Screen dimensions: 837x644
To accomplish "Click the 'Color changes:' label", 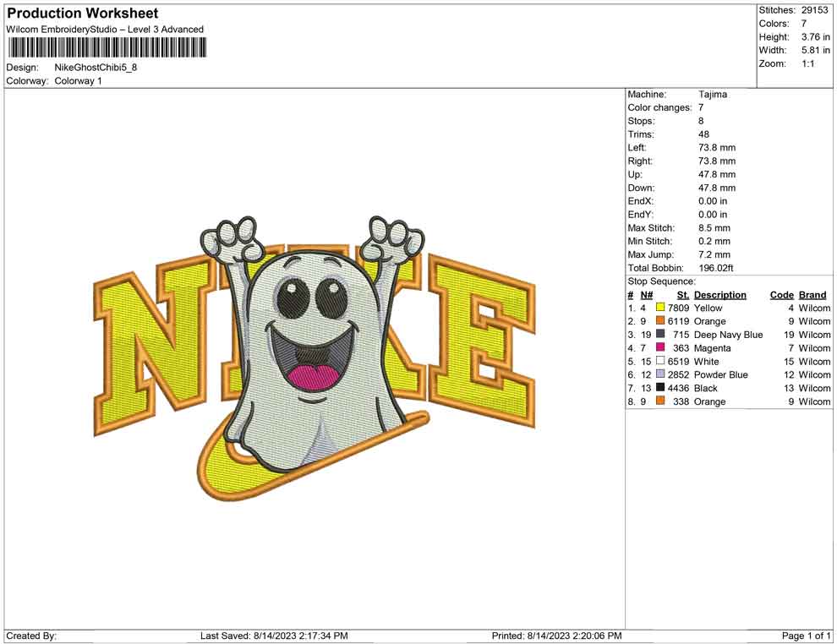I will coord(659,108).
